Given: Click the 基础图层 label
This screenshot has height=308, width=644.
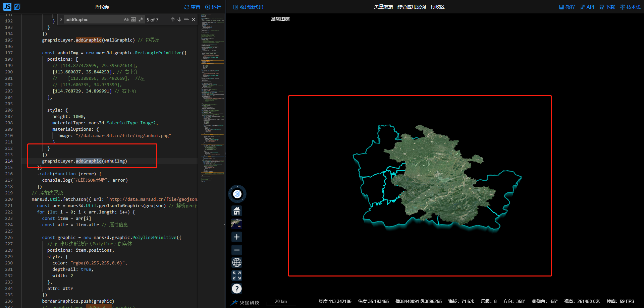Looking at the screenshot, I should [280, 19].
